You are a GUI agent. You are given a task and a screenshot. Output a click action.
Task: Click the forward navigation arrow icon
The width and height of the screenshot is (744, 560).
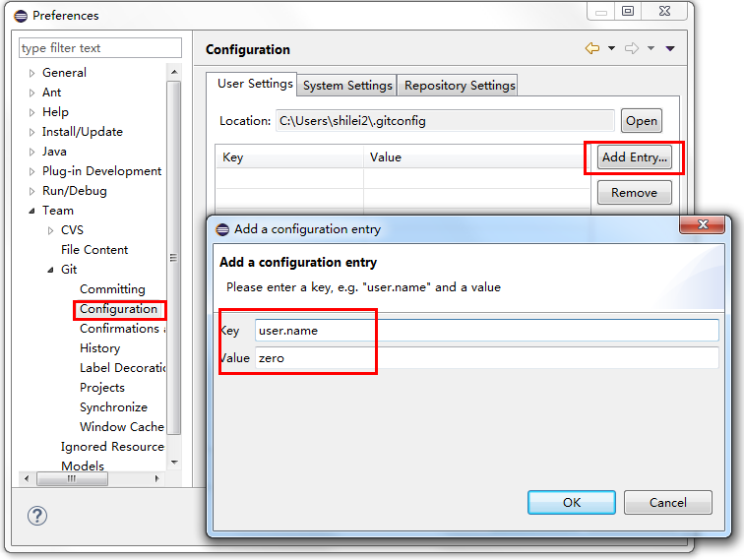point(632,48)
